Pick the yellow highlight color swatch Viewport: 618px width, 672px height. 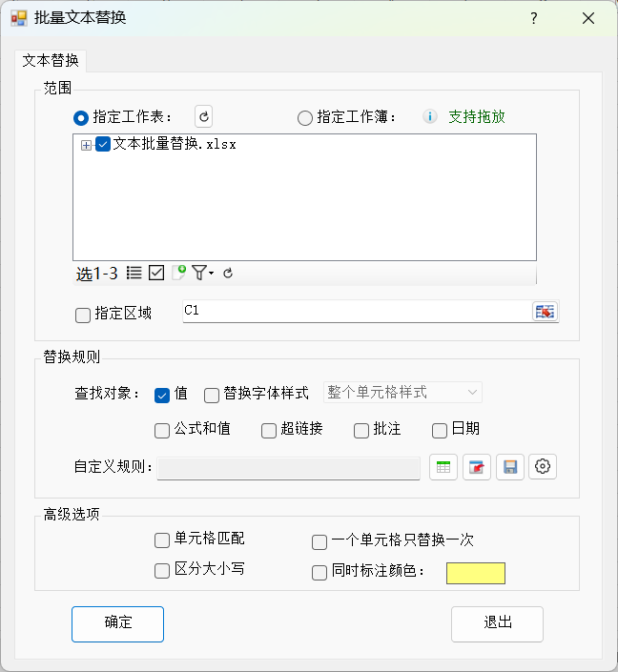[476, 573]
